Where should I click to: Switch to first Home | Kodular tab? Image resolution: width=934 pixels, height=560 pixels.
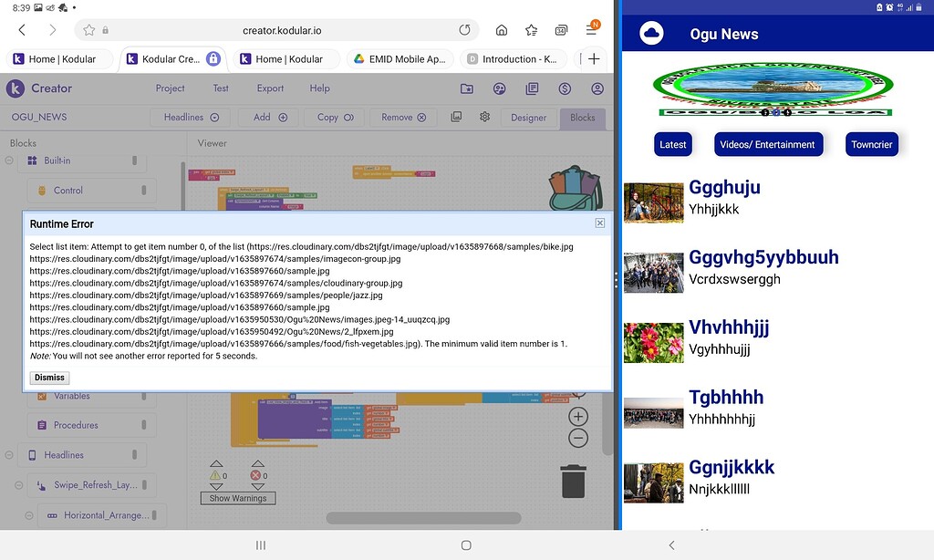[59, 59]
